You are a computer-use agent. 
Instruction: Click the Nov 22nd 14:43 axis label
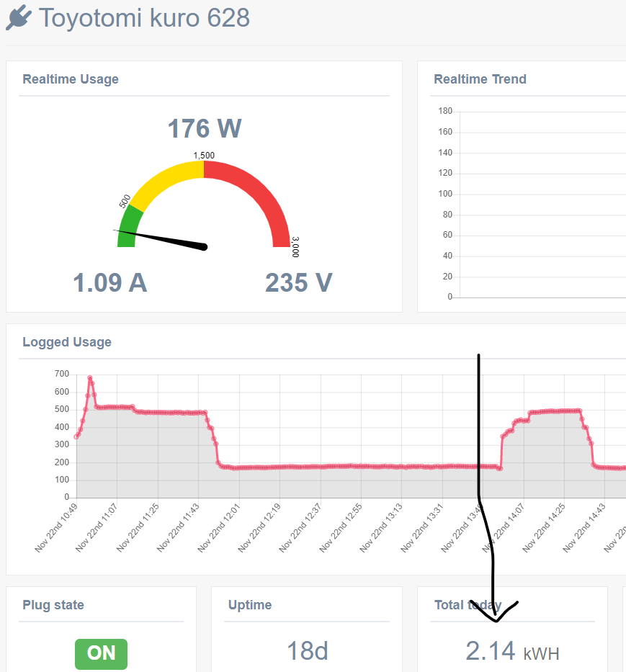point(584,528)
